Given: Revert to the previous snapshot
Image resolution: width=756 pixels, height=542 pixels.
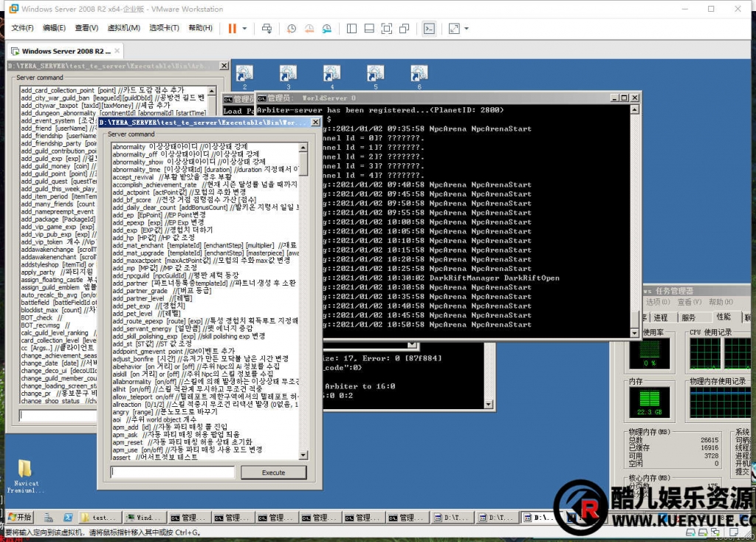Looking at the screenshot, I should click(x=309, y=29).
